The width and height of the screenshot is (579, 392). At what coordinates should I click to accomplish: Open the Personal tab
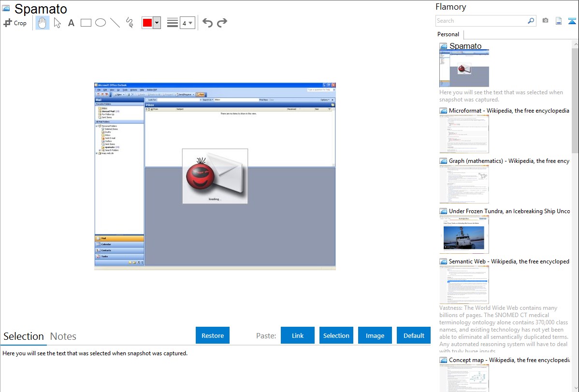448,34
